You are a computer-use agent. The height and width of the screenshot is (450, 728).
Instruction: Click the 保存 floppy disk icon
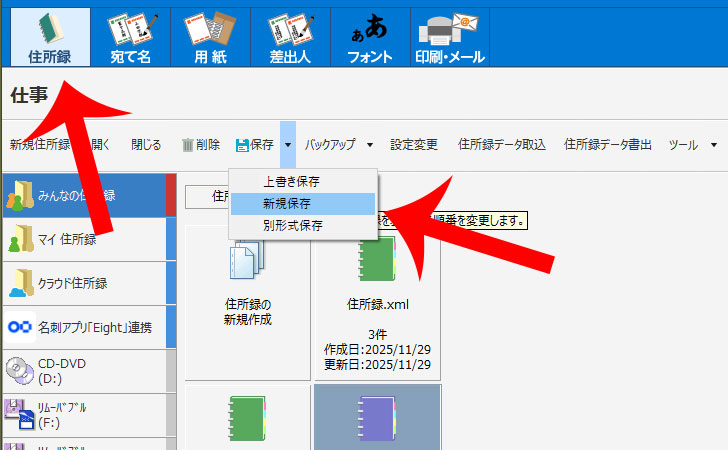point(242,145)
